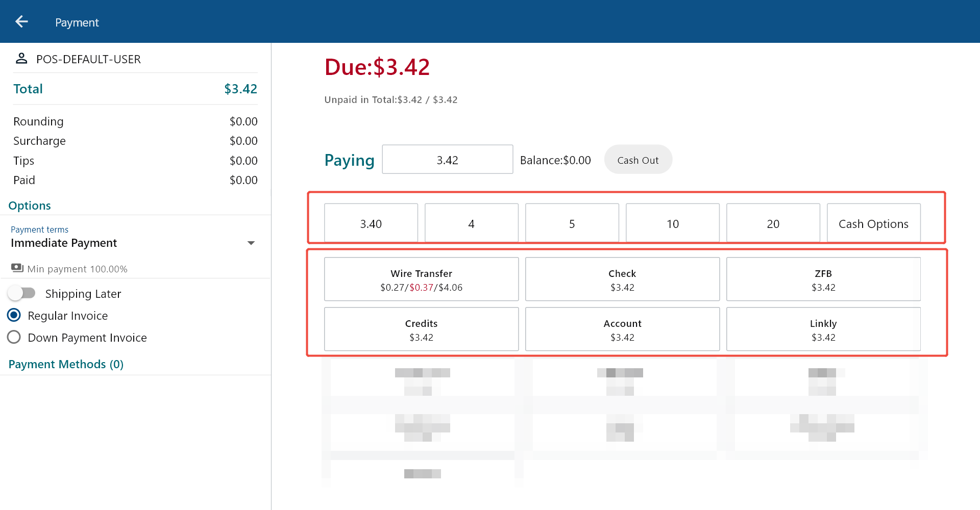Pay with Wire Transfer
The height and width of the screenshot is (510, 980).
[x=421, y=279]
